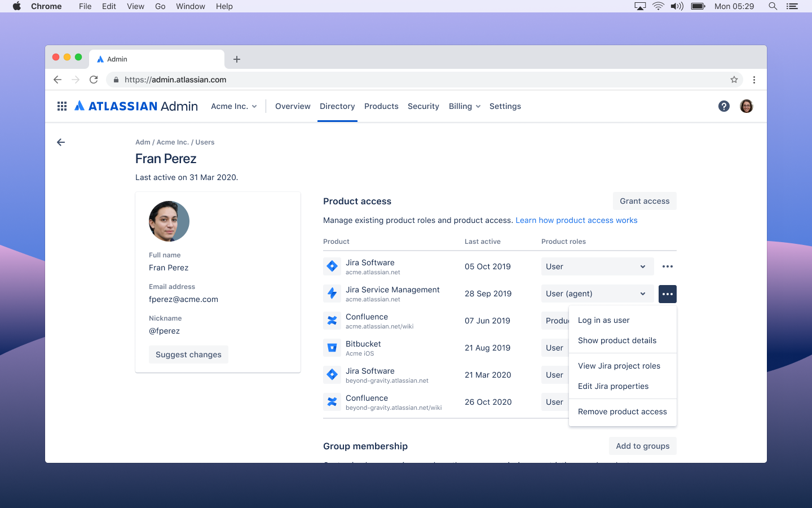Click the Jira Software beyond-gravity icon
812x508 pixels.
click(x=332, y=375)
